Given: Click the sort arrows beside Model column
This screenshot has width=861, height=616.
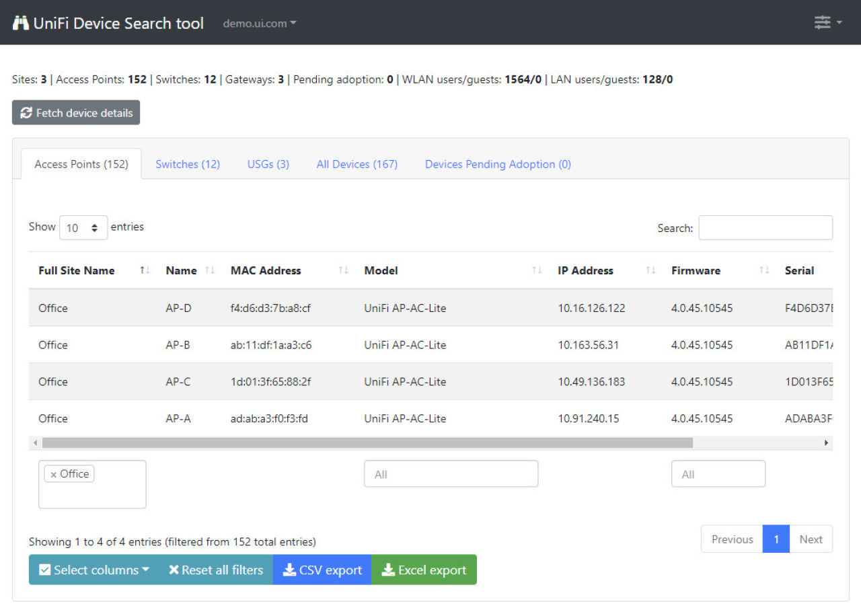Looking at the screenshot, I should click(x=537, y=270).
